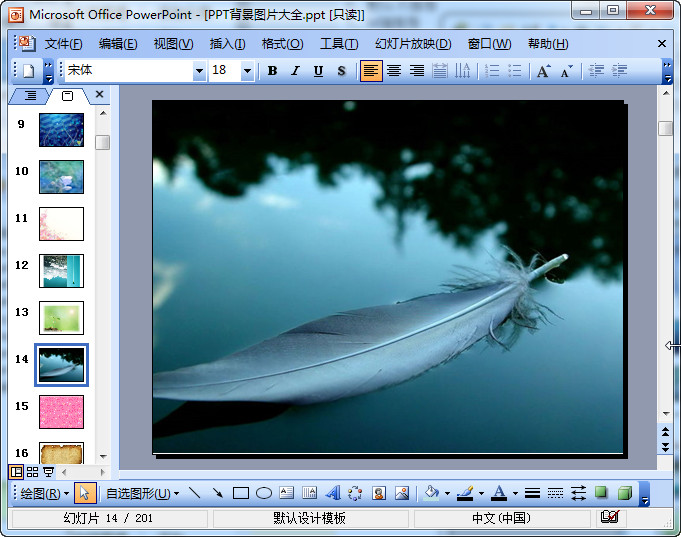Viewport: 681px width, 537px height.
Task: Select slide 12 thumbnail
Action: coord(61,270)
